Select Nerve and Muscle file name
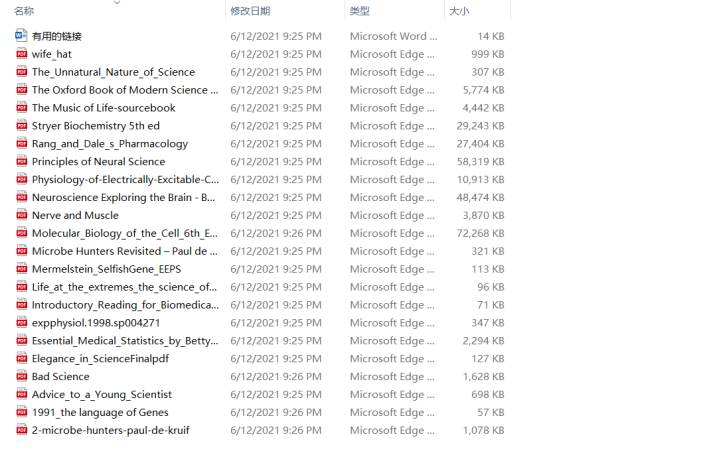 pyautogui.click(x=75, y=215)
